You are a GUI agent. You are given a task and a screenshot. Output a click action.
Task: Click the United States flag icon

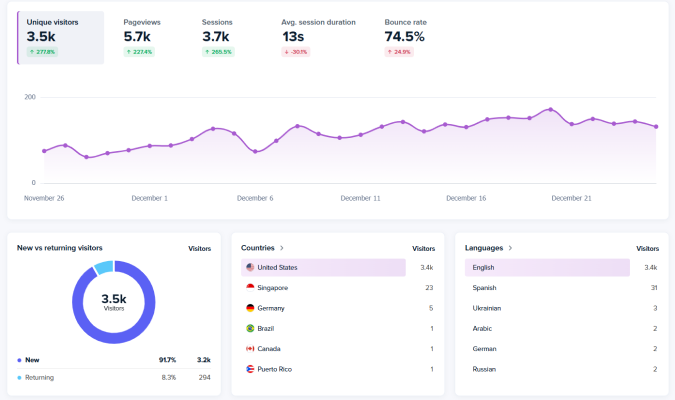(250, 268)
